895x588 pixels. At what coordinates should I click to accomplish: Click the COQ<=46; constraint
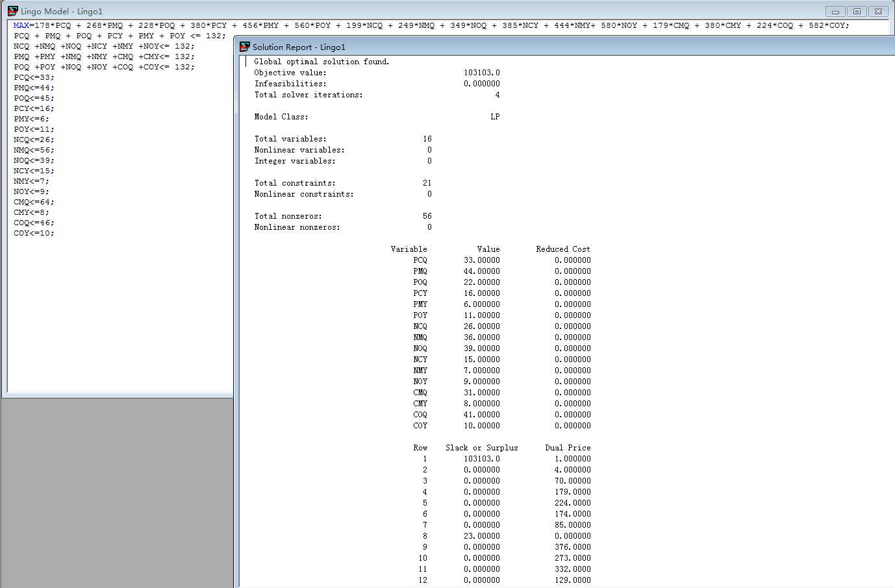(34, 223)
